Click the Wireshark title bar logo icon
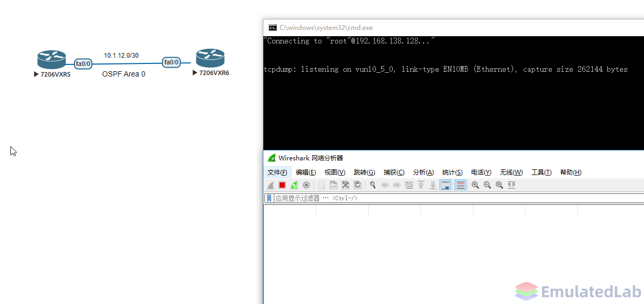 click(x=272, y=158)
